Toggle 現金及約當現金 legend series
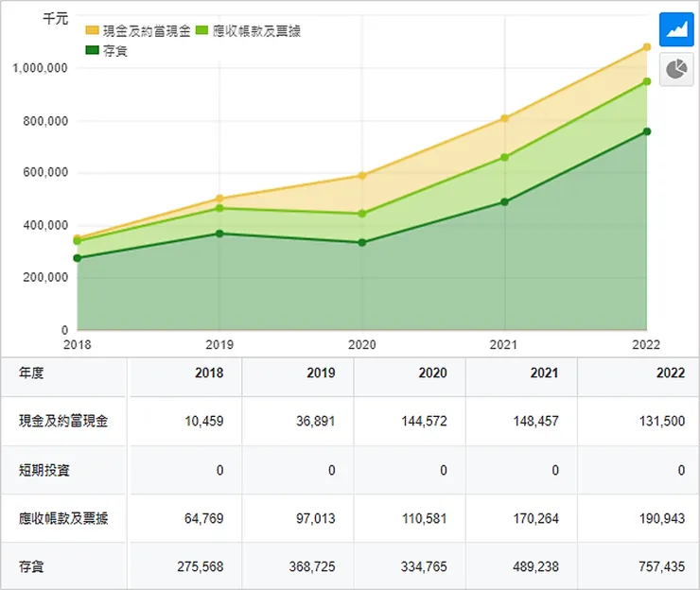Image resolution: width=700 pixels, height=590 pixels. click(x=138, y=31)
